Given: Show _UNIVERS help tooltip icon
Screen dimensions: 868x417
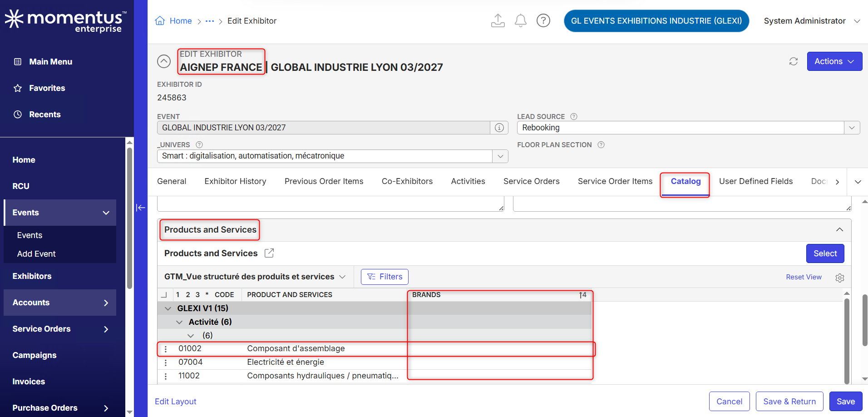Looking at the screenshot, I should pyautogui.click(x=199, y=144).
